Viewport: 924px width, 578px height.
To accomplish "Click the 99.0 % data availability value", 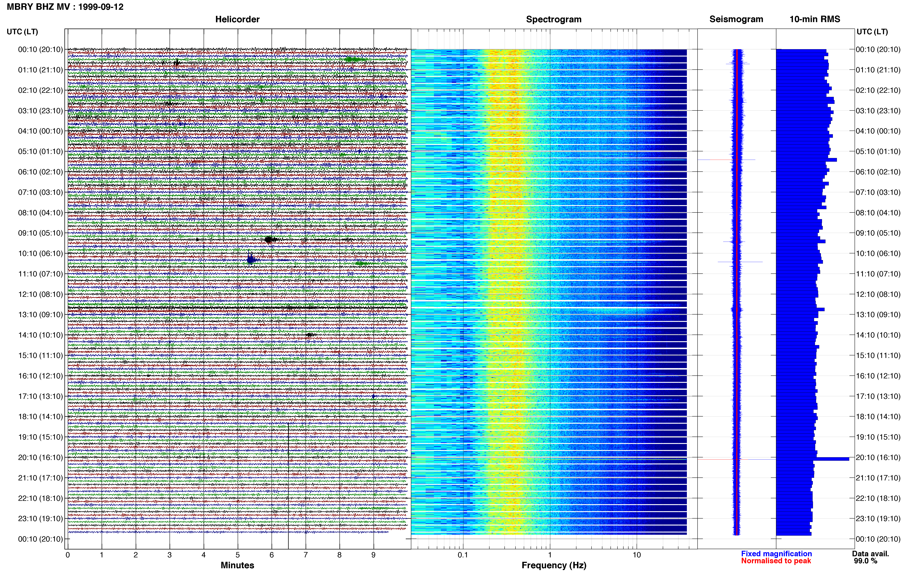I will 865,561.
